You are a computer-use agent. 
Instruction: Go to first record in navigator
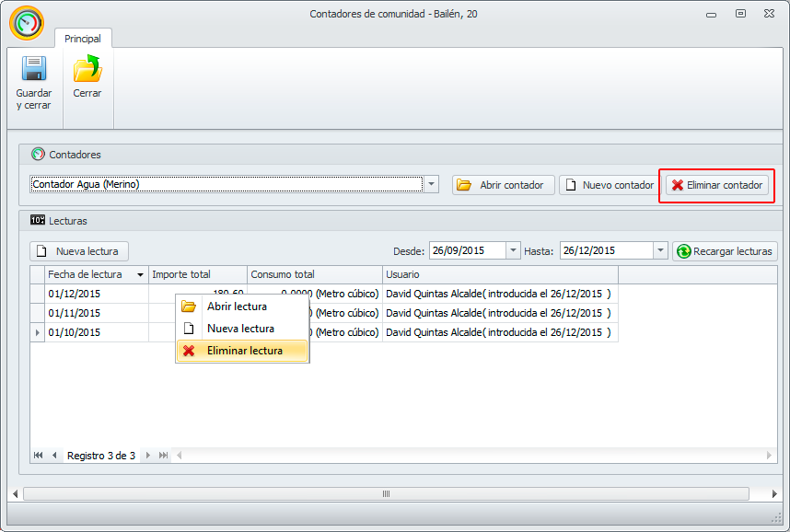point(39,456)
